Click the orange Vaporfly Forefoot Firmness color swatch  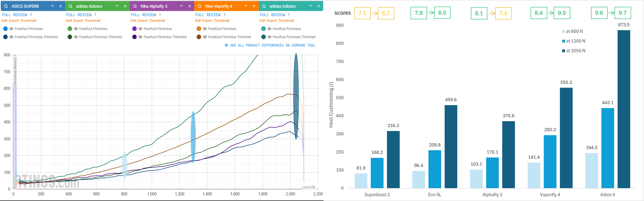[x=199, y=29]
